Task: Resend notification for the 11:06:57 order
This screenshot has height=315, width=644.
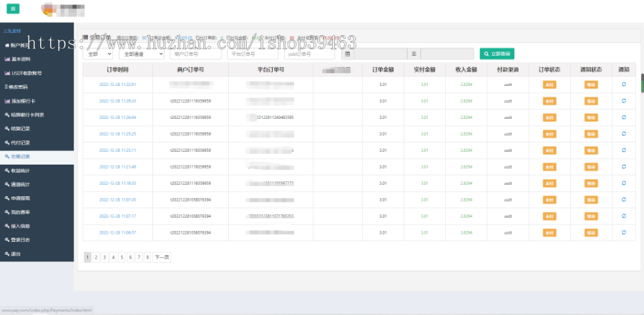Action: (623, 232)
